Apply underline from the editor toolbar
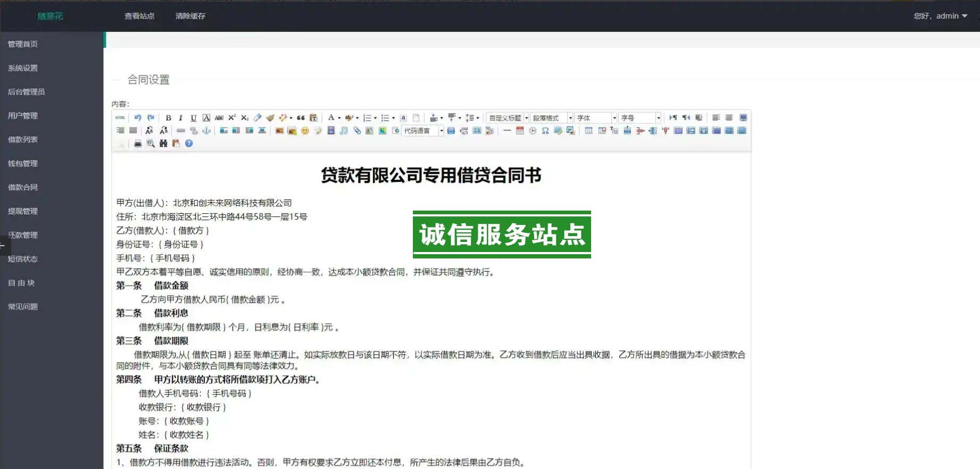Viewport: 980px width, 469px height. (x=194, y=118)
